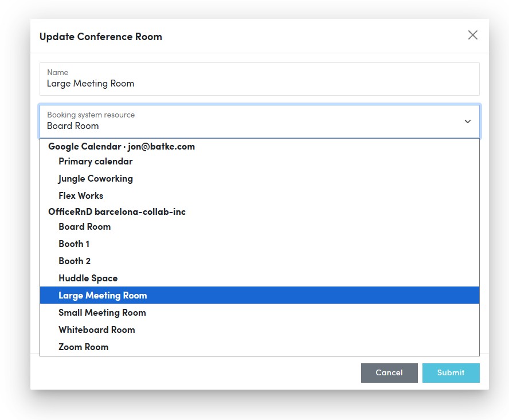Image resolution: width=509 pixels, height=420 pixels.
Task: Choose Whiteboard Room from the list
Action: pyautogui.click(x=96, y=329)
